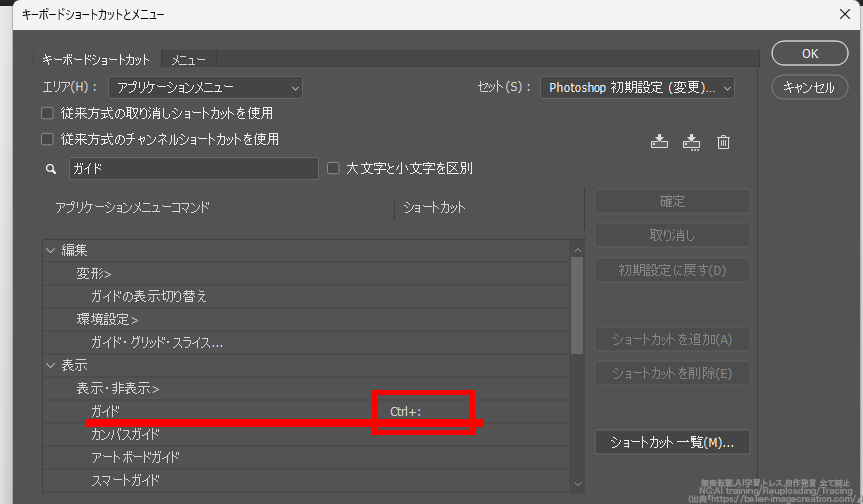Viewport: 863px width, 504px height.
Task: Collapse the 表示 tree group
Action: coord(51,365)
